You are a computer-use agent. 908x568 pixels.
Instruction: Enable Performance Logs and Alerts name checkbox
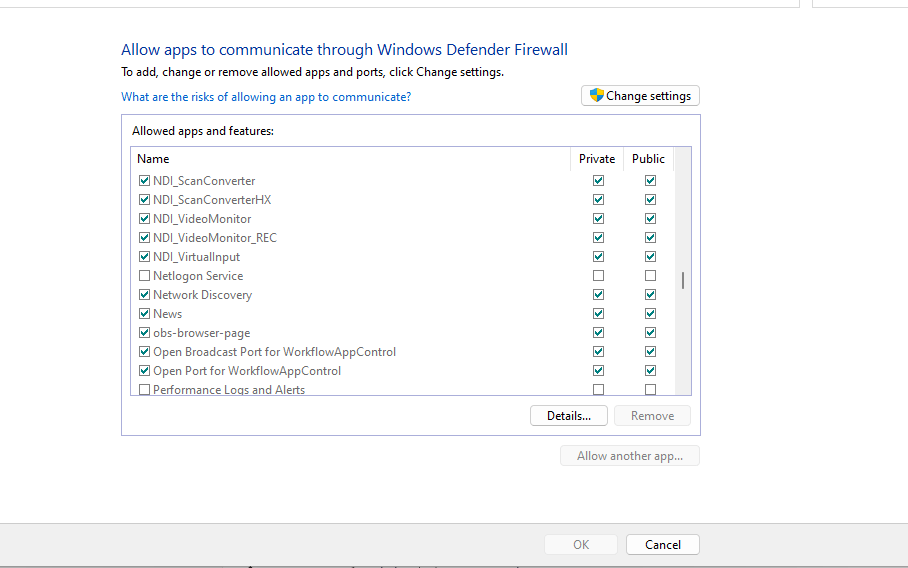coord(144,389)
